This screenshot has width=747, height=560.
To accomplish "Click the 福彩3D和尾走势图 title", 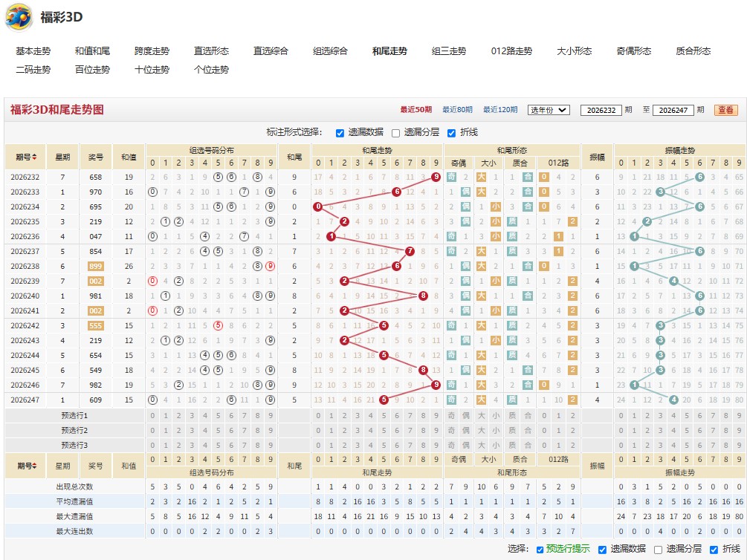I will click(x=57, y=109).
